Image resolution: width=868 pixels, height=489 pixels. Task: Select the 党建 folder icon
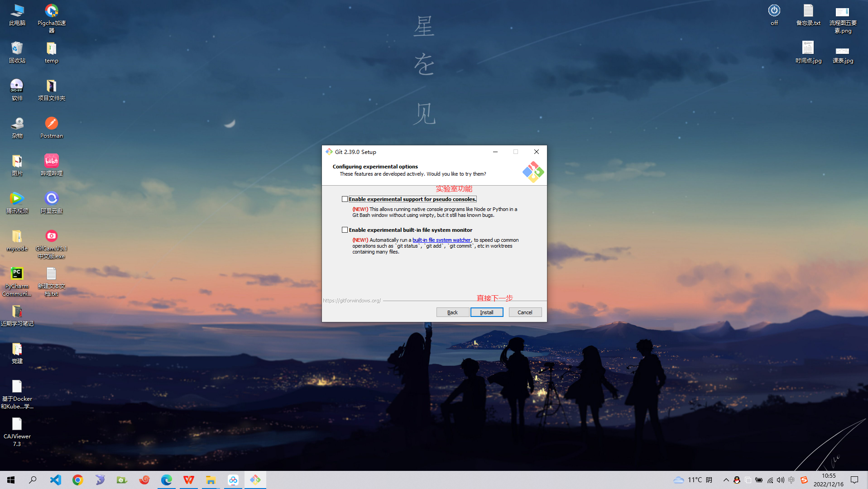(17, 353)
